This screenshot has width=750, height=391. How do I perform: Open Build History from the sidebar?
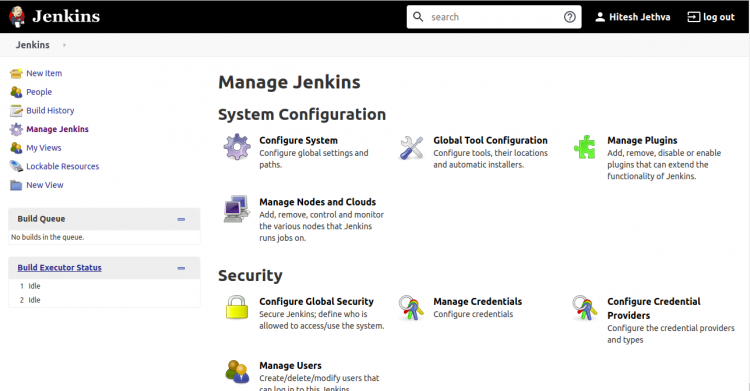(50, 111)
